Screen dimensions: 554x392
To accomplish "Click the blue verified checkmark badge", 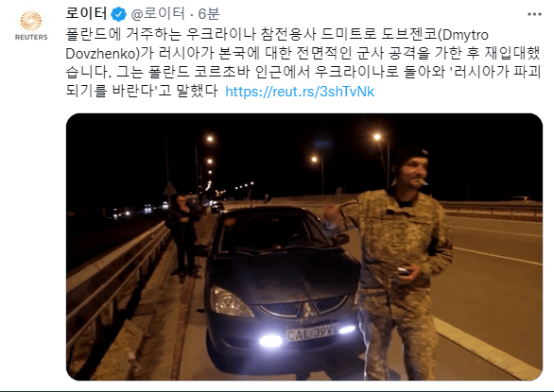I will 119,14.
